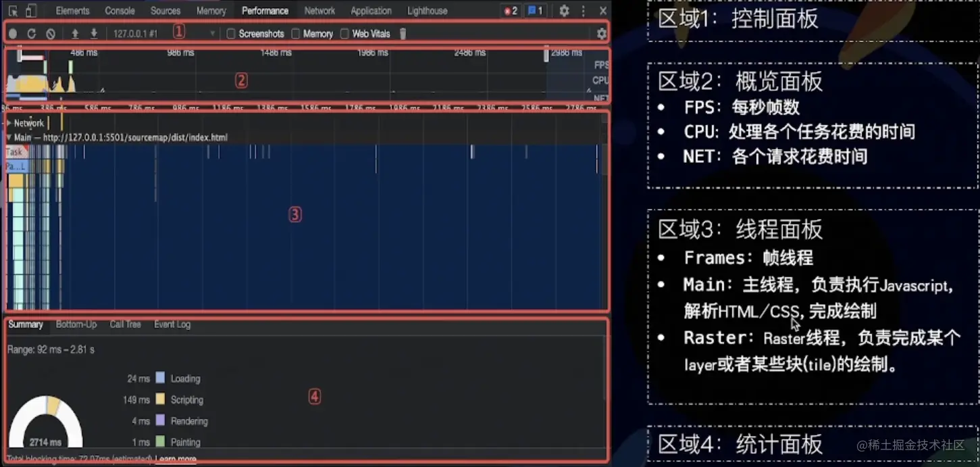Switch to the Elements tab
980x467 pixels.
coord(72,11)
